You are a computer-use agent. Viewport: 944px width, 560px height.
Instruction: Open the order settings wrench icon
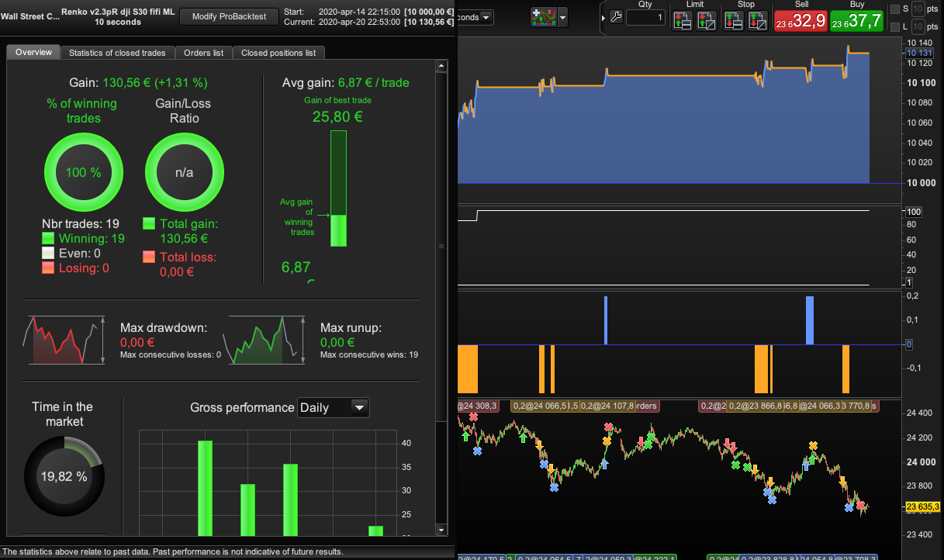[617, 17]
